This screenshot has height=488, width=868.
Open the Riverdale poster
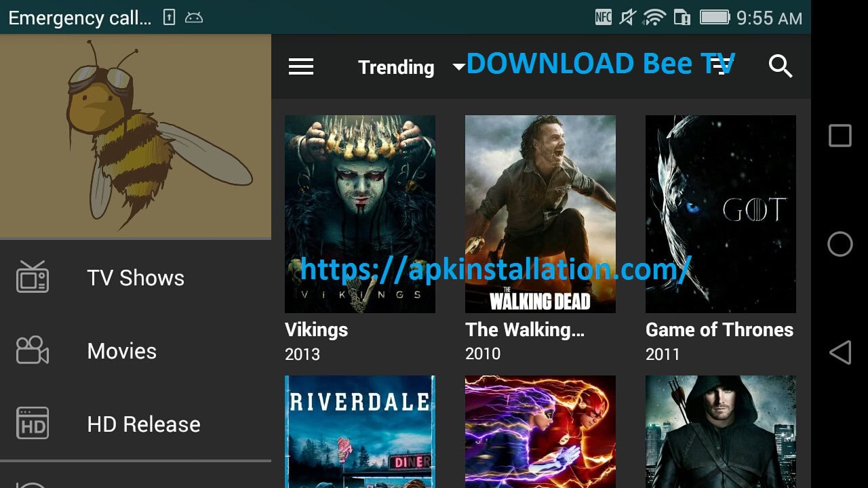click(360, 432)
